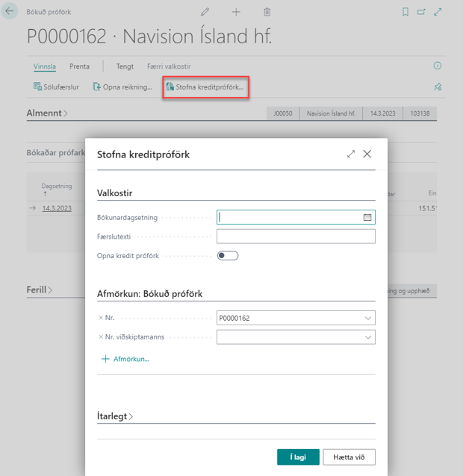
Task: Click the Færslutexti input field
Action: (296, 237)
